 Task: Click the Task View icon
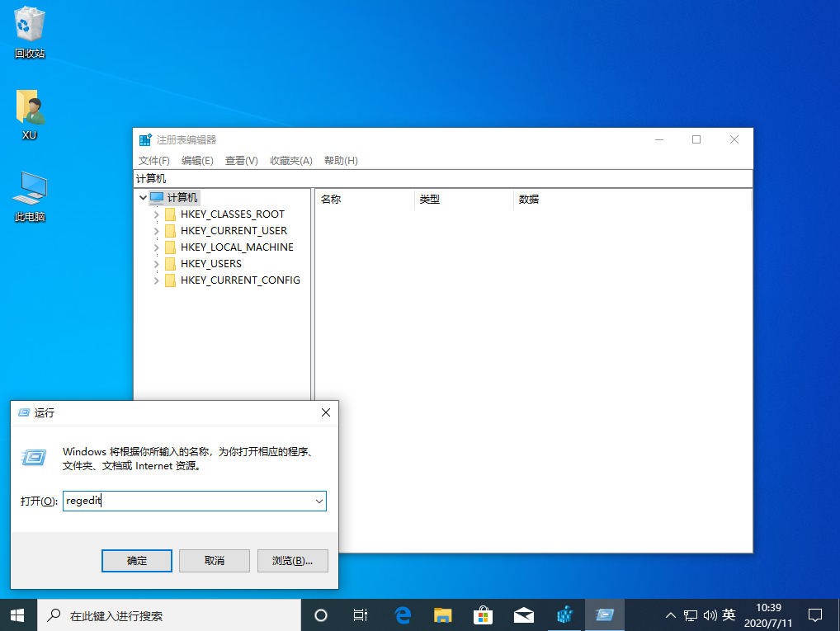pos(360,614)
